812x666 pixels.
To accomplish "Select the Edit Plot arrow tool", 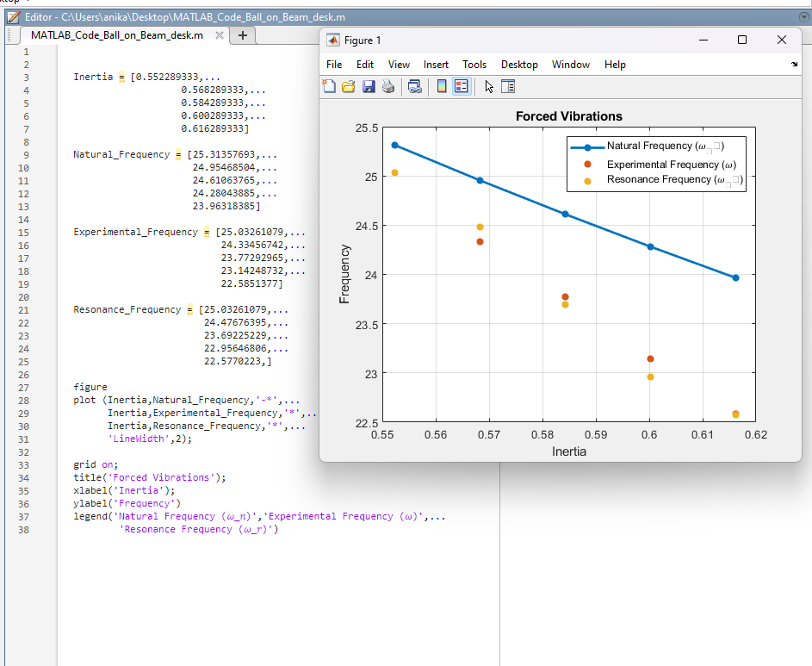I will [x=489, y=86].
